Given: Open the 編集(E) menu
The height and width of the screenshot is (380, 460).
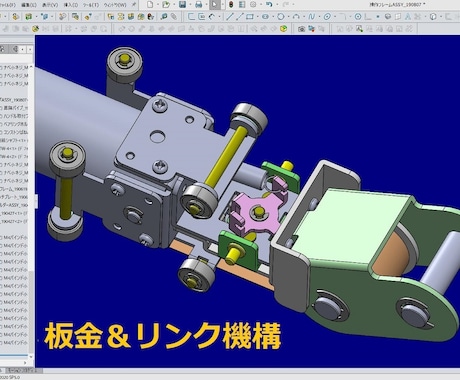Looking at the screenshot, I should 28,5.
